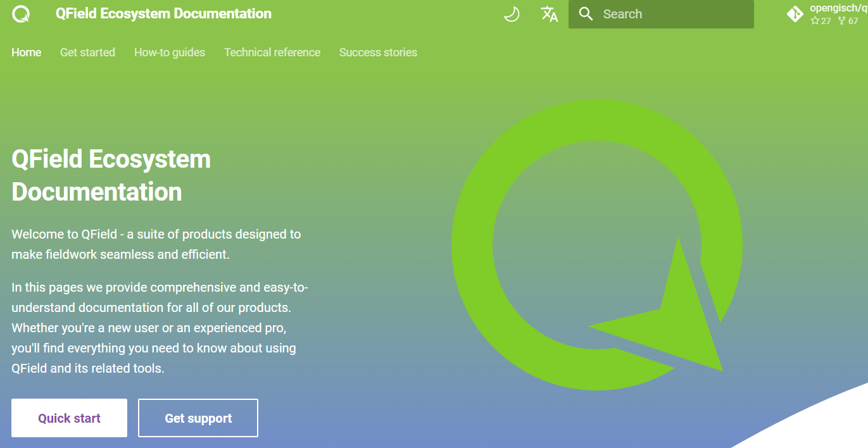The image size is (868, 448).
Task: Click the repository fork count 67
Action: [848, 21]
